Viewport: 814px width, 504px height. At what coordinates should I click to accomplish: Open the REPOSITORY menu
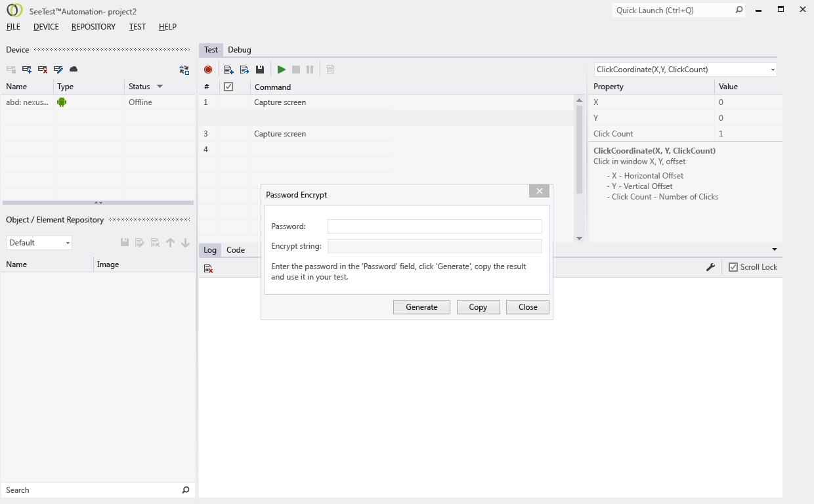point(93,27)
